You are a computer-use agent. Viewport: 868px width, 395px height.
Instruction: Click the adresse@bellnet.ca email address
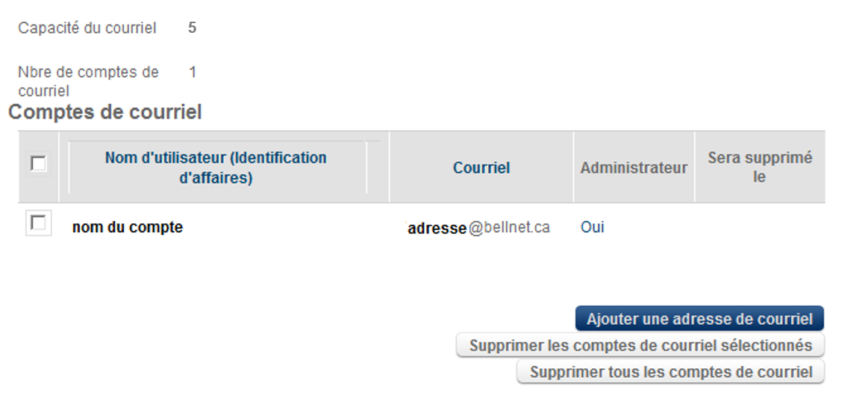[478, 228]
